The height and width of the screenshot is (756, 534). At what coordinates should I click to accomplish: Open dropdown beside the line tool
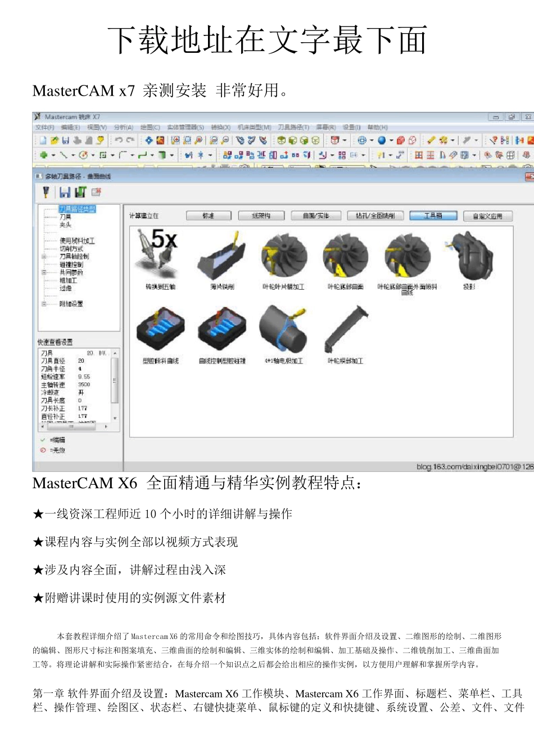pyautogui.click(x=73, y=155)
